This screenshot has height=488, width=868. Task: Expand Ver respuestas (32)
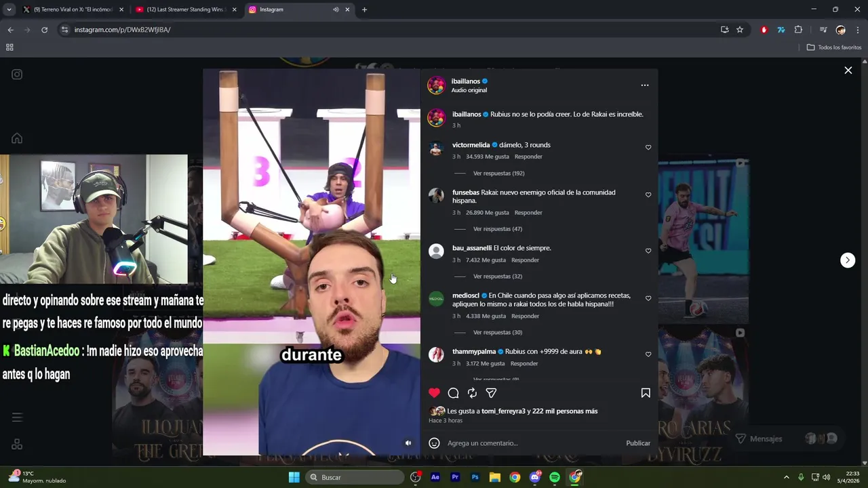pos(497,277)
